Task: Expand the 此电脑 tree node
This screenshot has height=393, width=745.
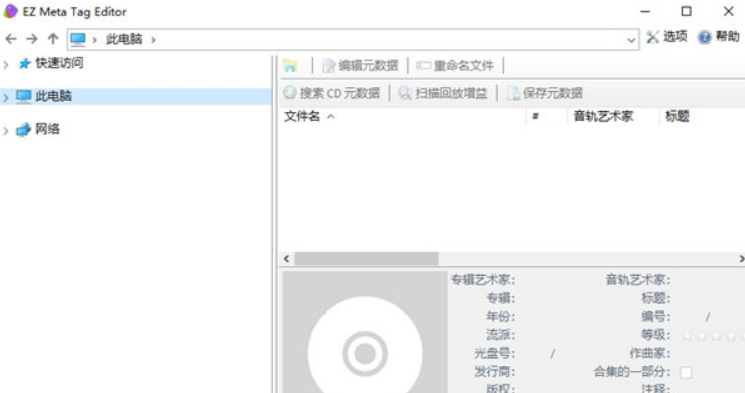Action: pyautogui.click(x=6, y=97)
